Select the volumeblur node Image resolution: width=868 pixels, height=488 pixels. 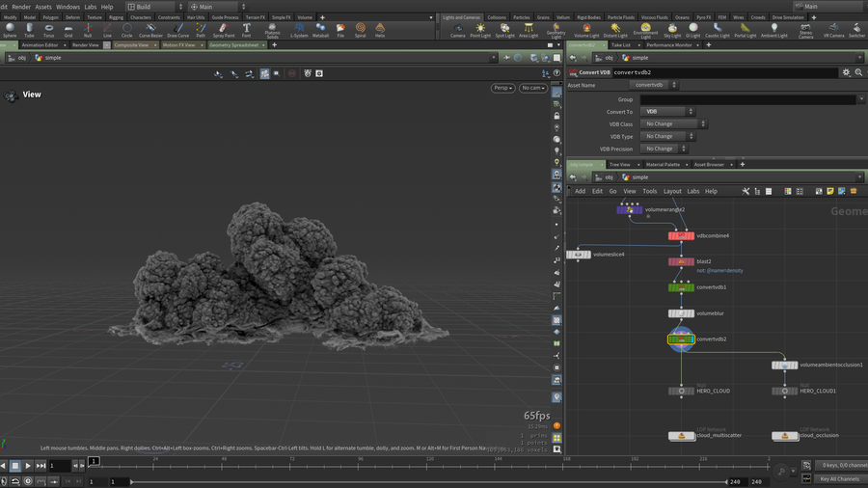pos(682,313)
